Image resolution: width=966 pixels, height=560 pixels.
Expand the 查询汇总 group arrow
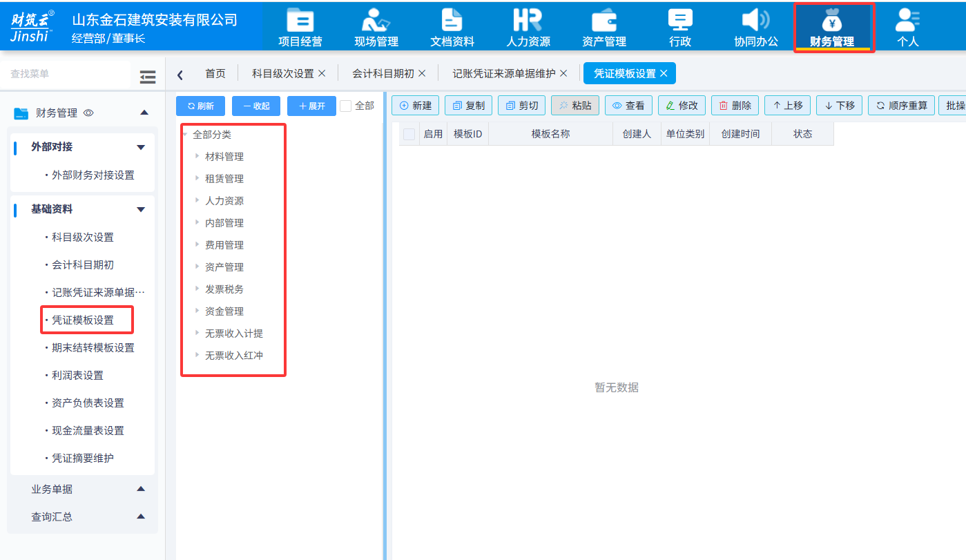point(141,516)
